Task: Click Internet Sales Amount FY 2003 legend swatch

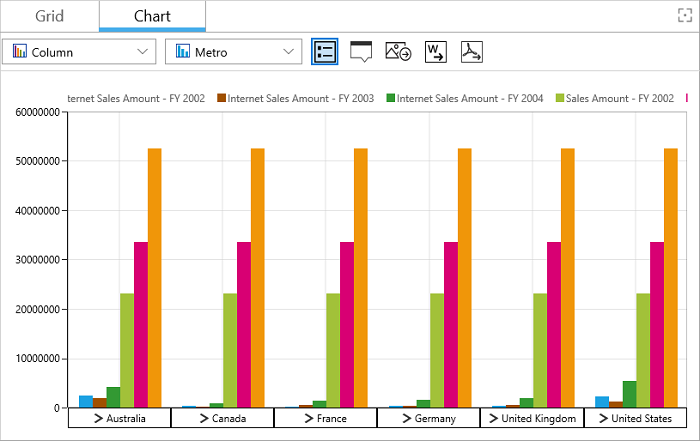Action: tap(221, 98)
